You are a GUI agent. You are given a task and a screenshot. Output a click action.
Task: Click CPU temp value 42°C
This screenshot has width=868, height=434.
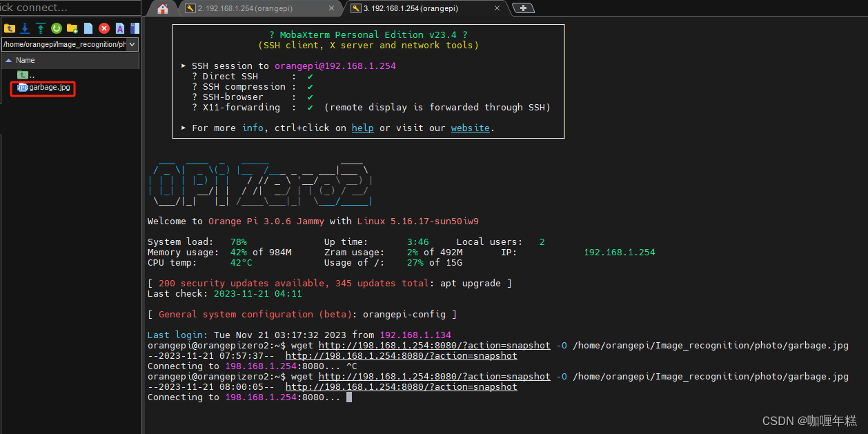tap(241, 262)
